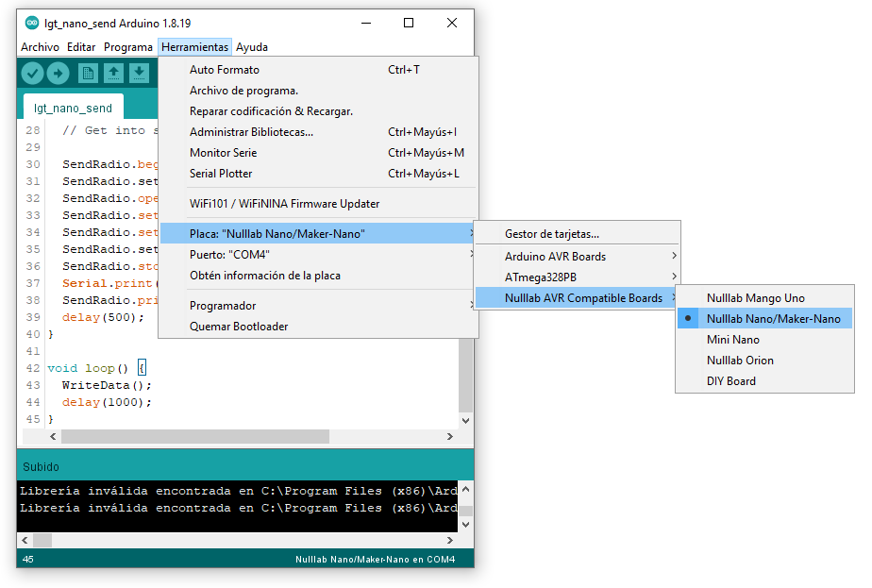
Task: Click the editor horizontal scrollbar right arrow
Action: tap(450, 437)
